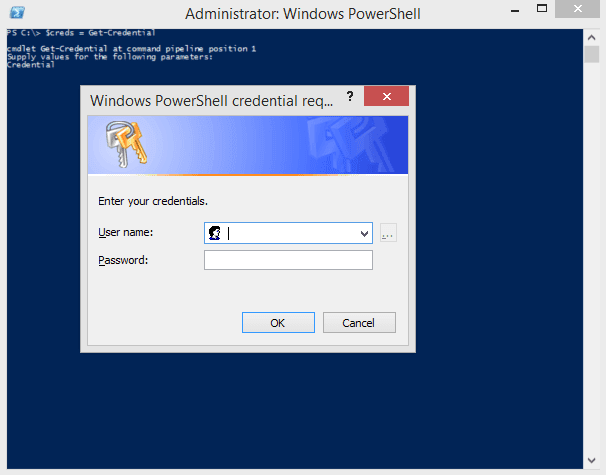Click the "Password:" label

123,260
